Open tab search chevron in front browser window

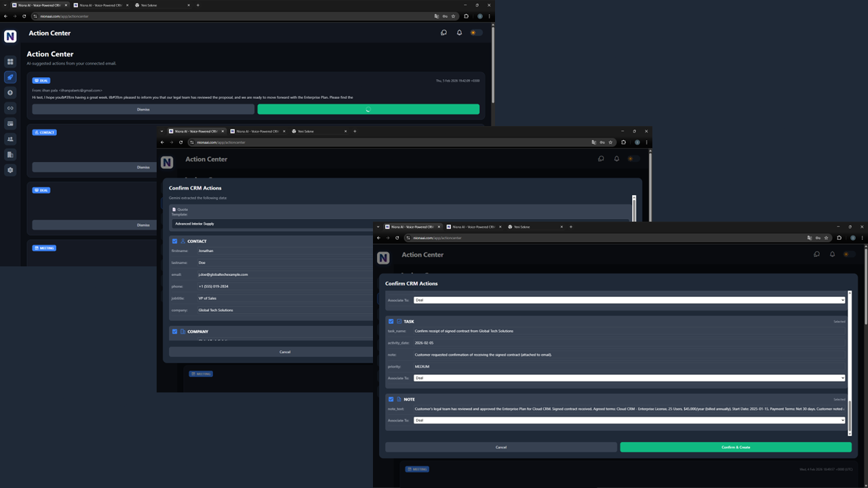(377, 227)
